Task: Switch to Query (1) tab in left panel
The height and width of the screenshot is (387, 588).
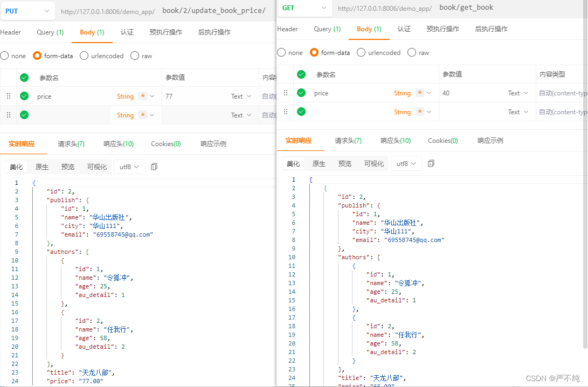Action: (x=50, y=32)
